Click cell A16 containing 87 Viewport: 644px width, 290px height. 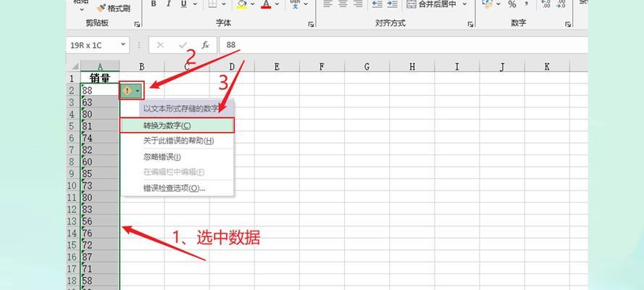click(100, 257)
